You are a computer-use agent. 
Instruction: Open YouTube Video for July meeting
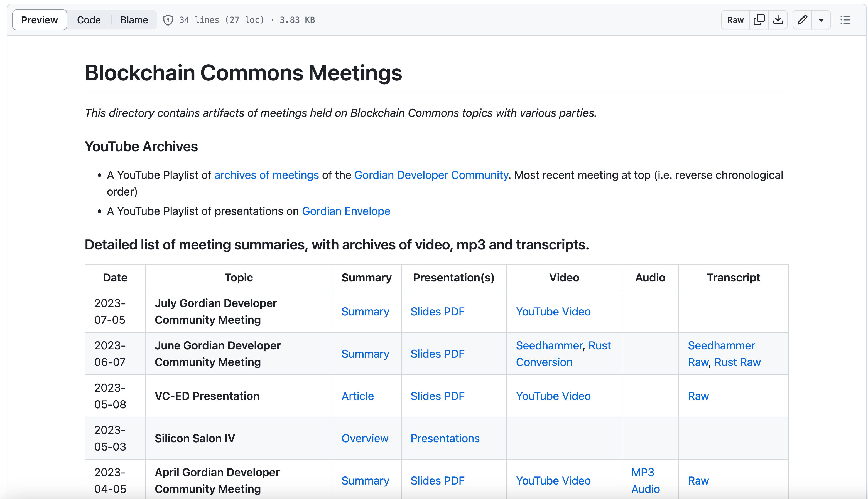[553, 312]
